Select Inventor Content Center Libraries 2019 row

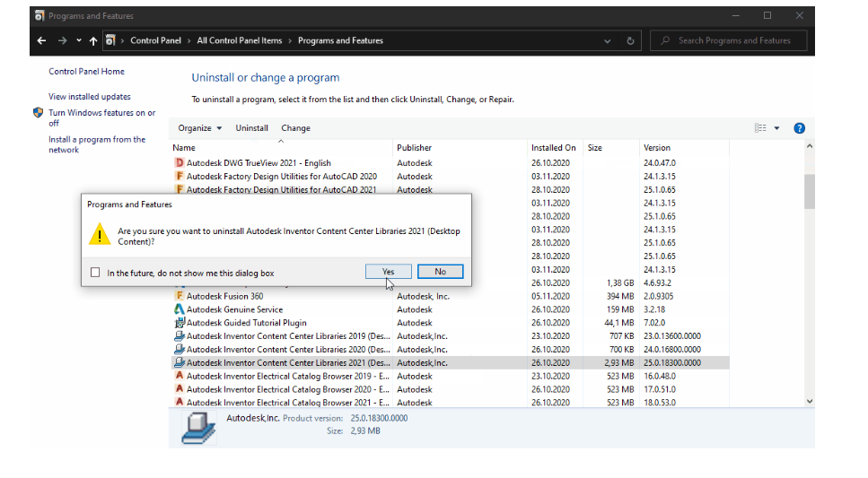tap(451, 335)
